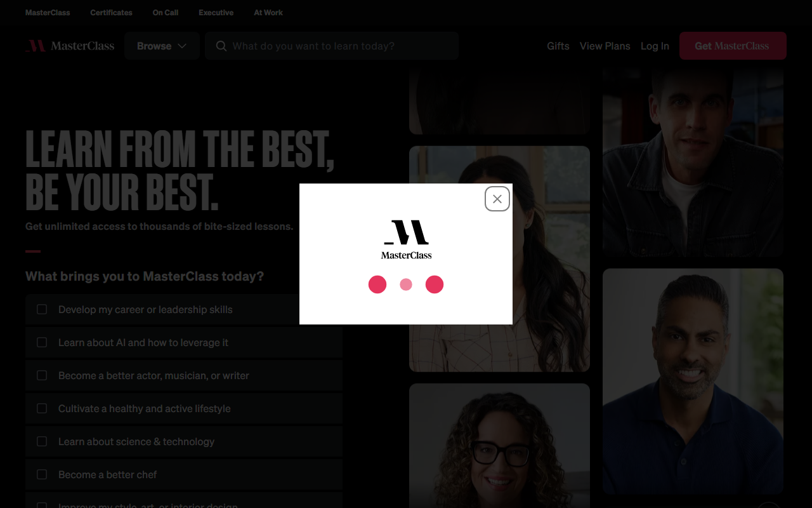Select the Certificates top navigation tab
The image size is (812, 508).
coord(111,13)
